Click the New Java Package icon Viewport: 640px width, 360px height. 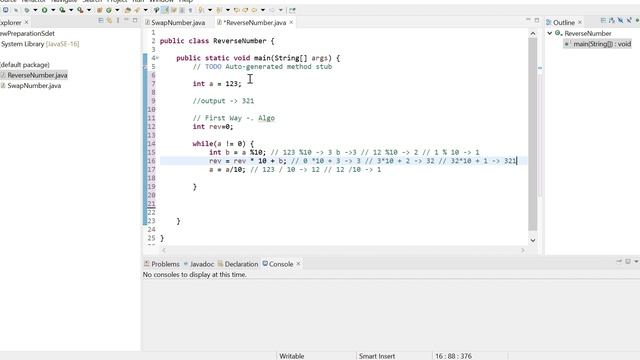pyautogui.click(x=99, y=10)
